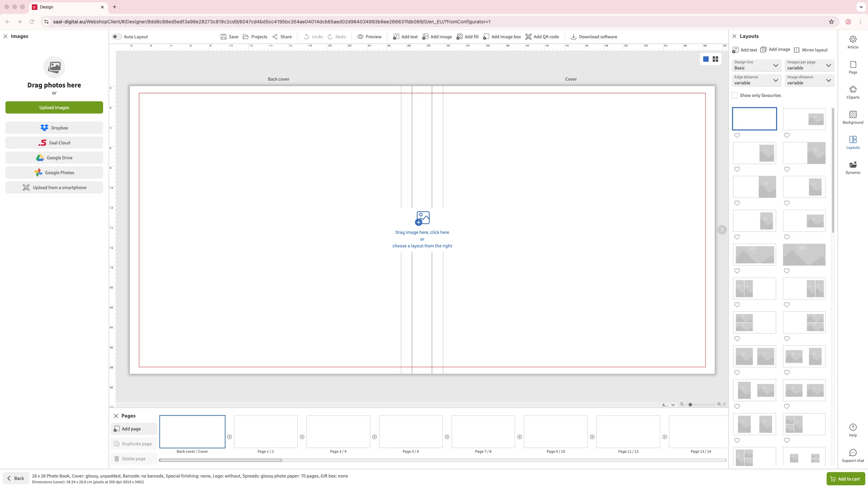The height and width of the screenshot is (488, 868).
Task: Check Show only favourites
Action: click(735, 95)
